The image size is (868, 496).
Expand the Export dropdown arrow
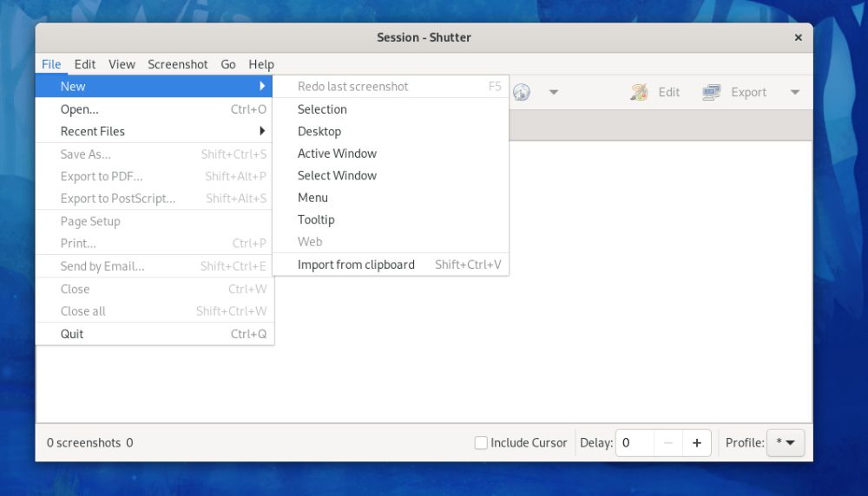click(795, 92)
